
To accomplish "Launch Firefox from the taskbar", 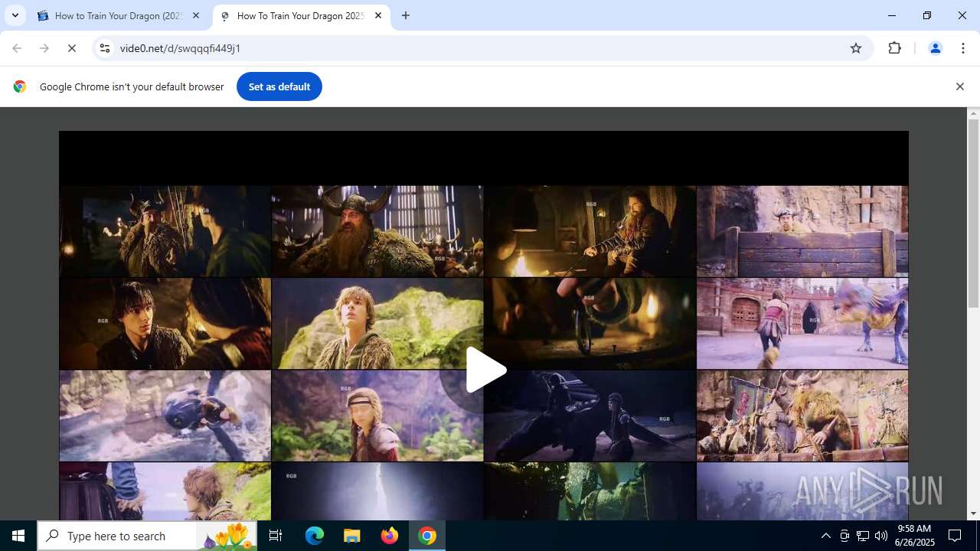I will (390, 536).
